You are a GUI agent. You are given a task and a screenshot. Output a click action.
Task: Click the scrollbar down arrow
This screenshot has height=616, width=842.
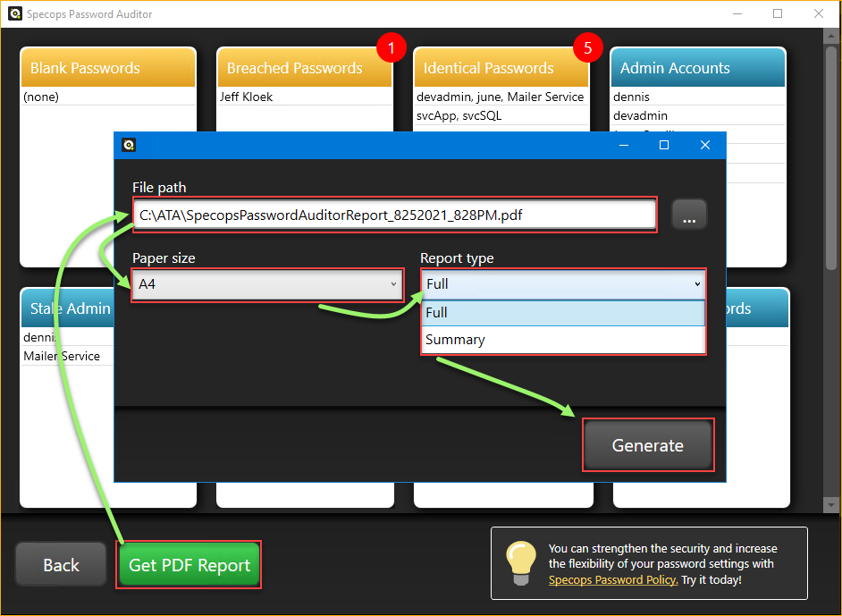click(830, 505)
